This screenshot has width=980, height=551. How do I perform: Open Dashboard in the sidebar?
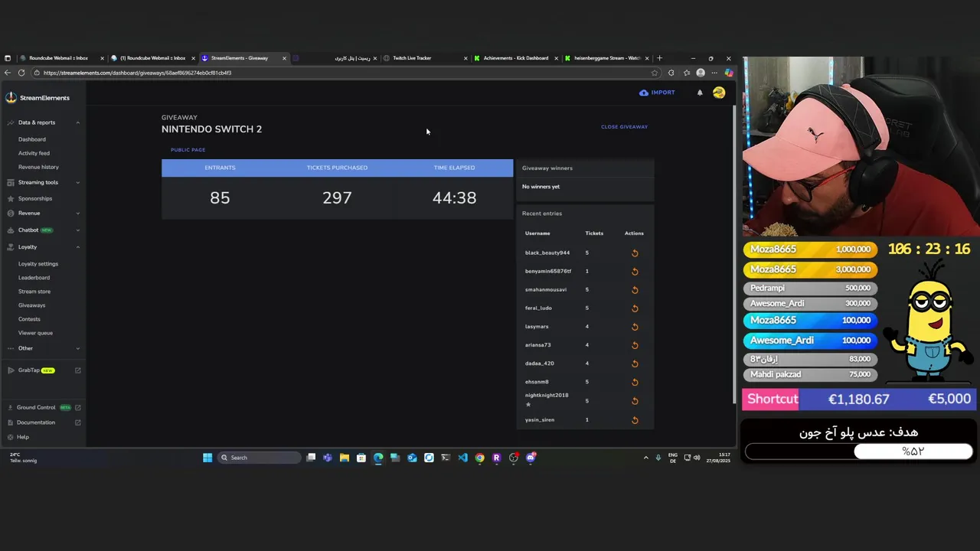click(32, 139)
